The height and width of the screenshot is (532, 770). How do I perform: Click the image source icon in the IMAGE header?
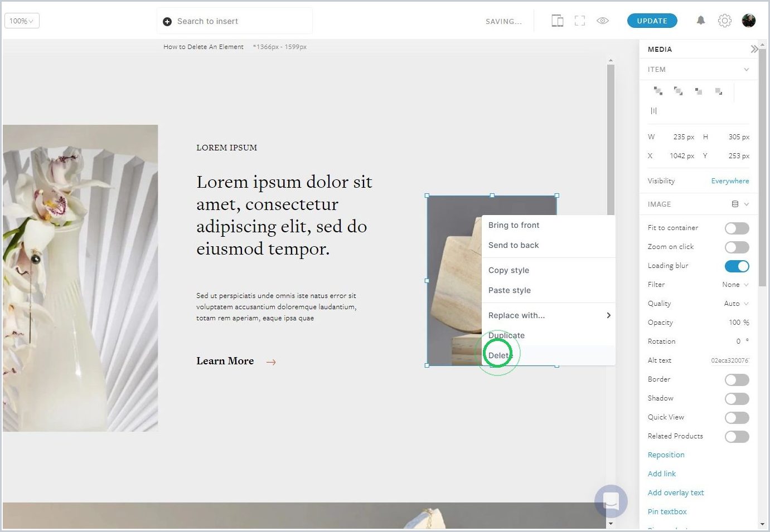coord(735,204)
